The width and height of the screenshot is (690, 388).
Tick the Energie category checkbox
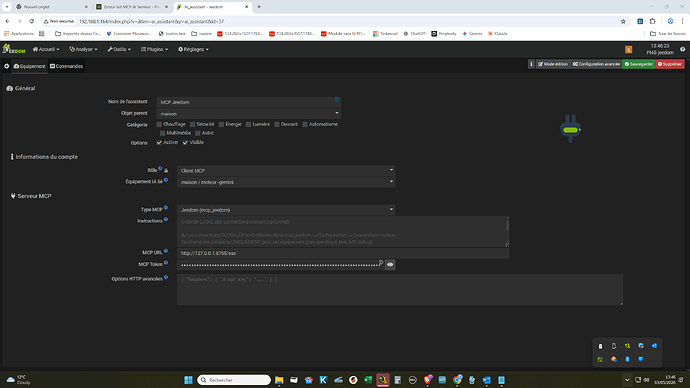[x=221, y=124]
